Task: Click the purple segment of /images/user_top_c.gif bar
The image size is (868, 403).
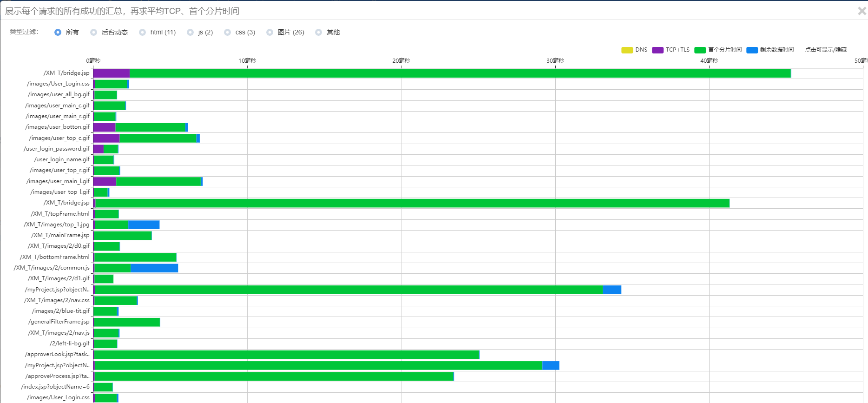Action: (x=106, y=138)
